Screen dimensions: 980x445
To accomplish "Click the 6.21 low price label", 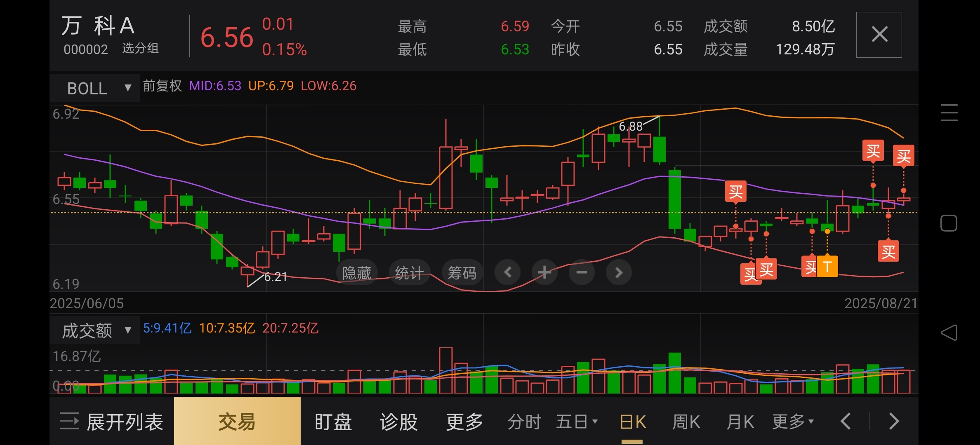I will coord(276,276).
